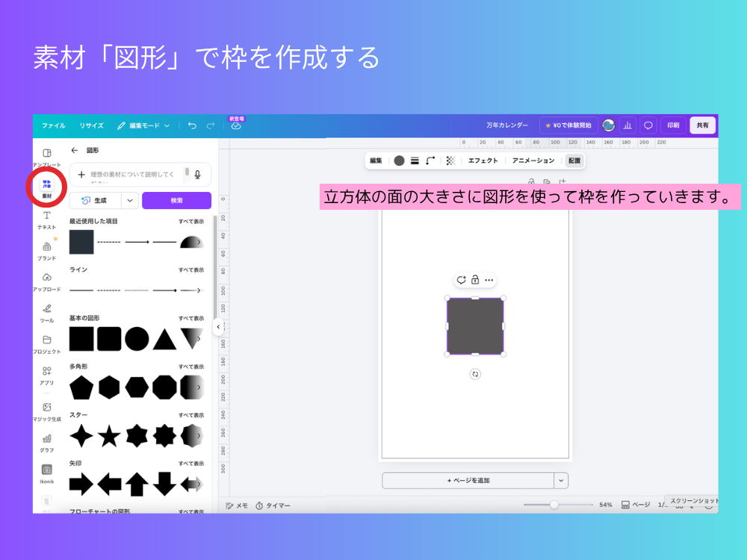This screenshot has height=560, width=747.
Task: Open 編集 in shape toolbar
Action: click(x=376, y=161)
